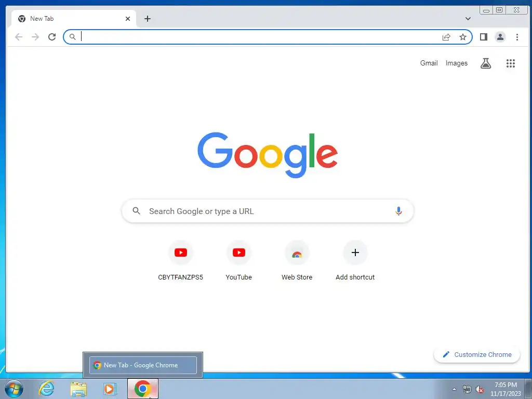Click the browser forward arrow
Viewport: 532px width, 399px height.
coord(35,37)
